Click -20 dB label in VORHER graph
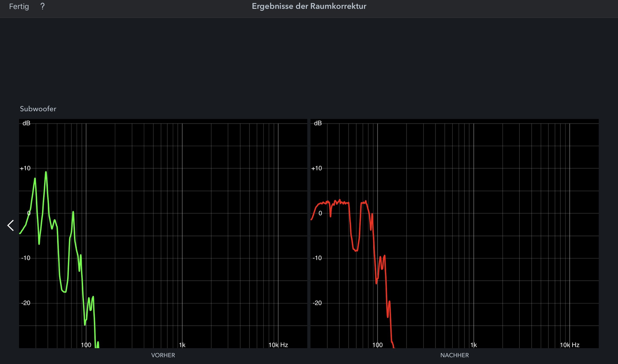The image size is (618, 364). pyautogui.click(x=26, y=303)
